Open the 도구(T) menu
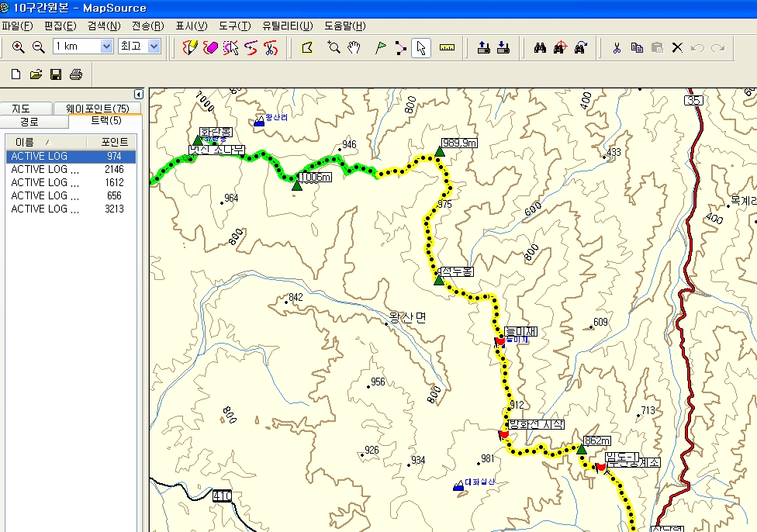757x532 pixels. (x=235, y=26)
